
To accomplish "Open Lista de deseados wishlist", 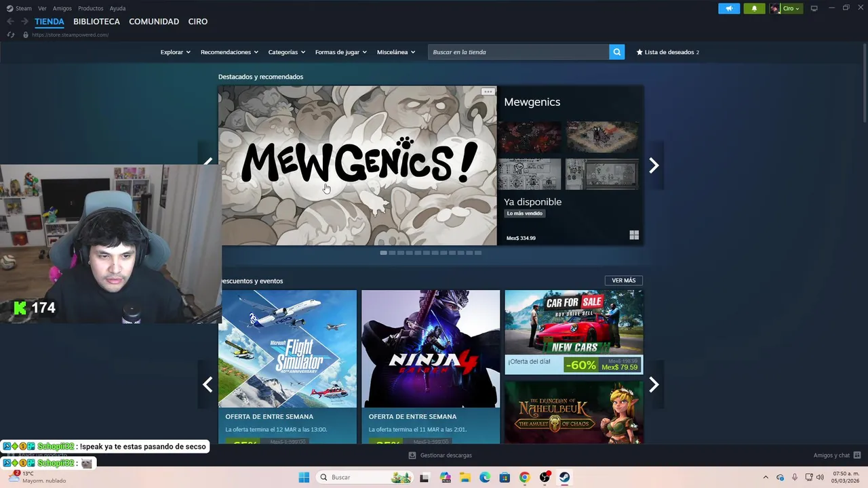I will click(x=667, y=52).
